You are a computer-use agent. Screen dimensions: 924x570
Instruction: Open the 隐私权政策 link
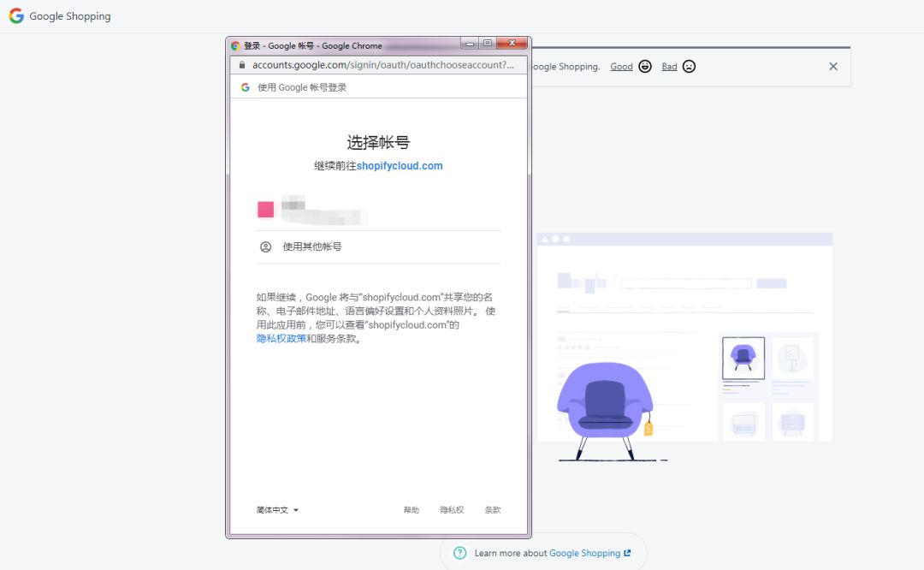click(281, 338)
